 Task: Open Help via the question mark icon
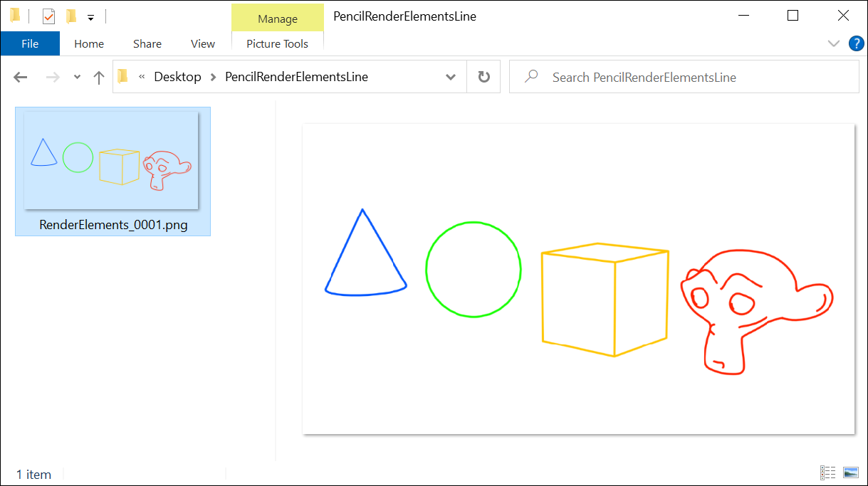(856, 43)
